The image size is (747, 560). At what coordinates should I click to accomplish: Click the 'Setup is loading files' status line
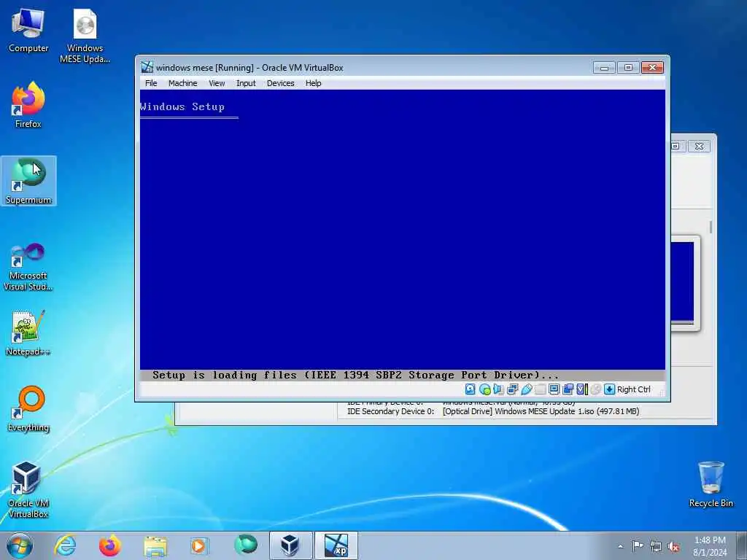[355, 376]
